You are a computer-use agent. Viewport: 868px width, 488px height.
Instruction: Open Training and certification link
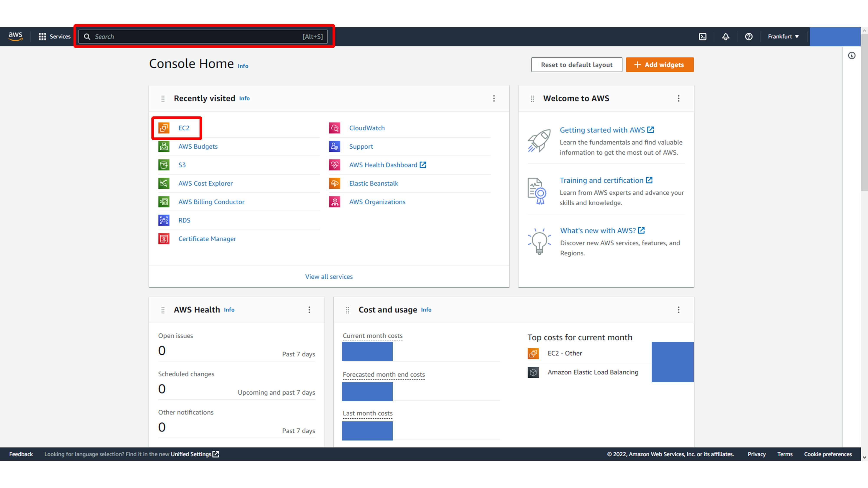[x=606, y=180]
